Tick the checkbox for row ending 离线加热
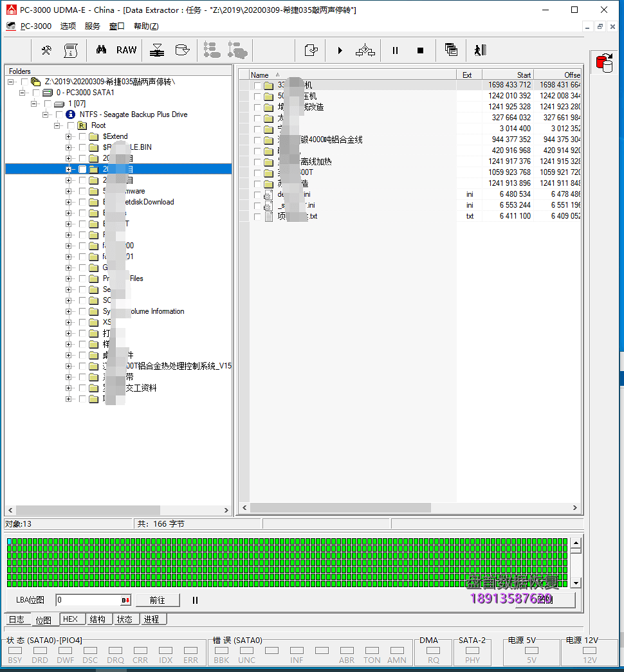 point(257,162)
